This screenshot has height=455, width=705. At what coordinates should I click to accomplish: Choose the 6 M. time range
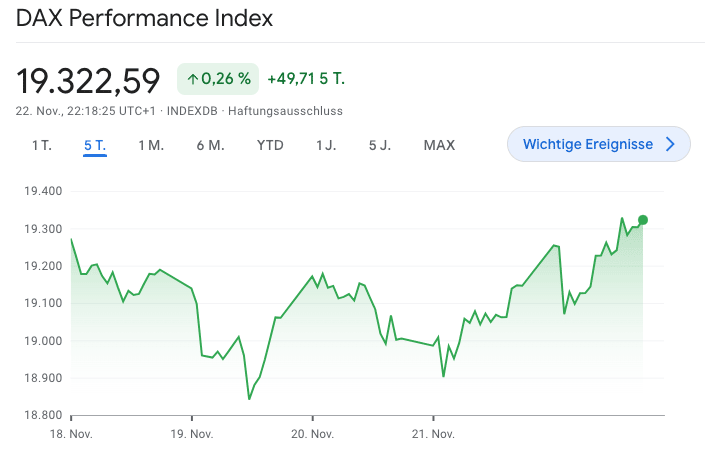[x=210, y=146]
